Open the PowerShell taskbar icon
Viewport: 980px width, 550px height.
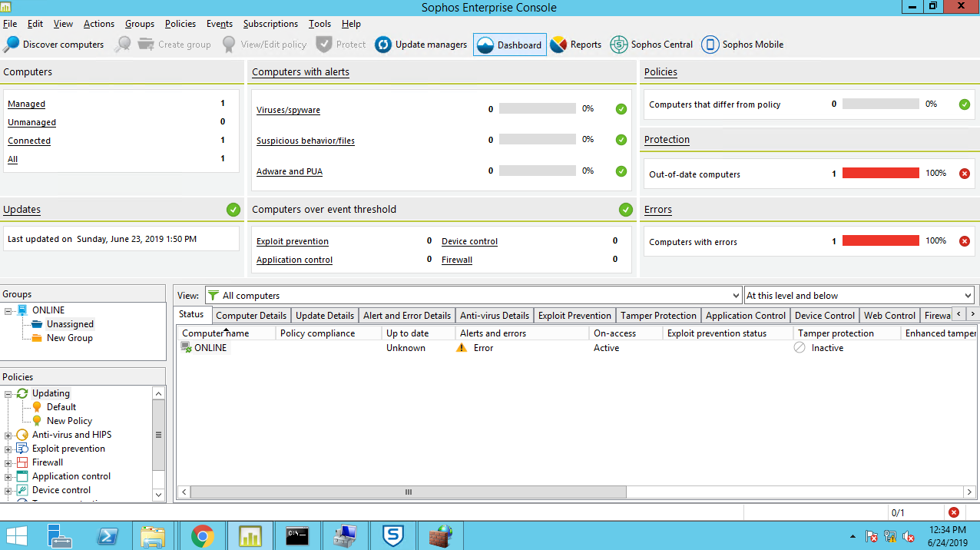(108, 535)
